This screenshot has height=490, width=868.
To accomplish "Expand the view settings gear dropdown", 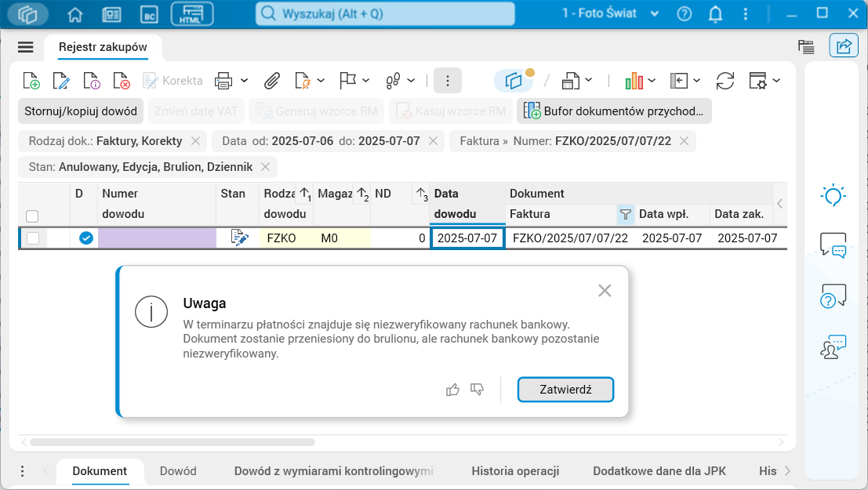I will pyautogui.click(x=776, y=81).
